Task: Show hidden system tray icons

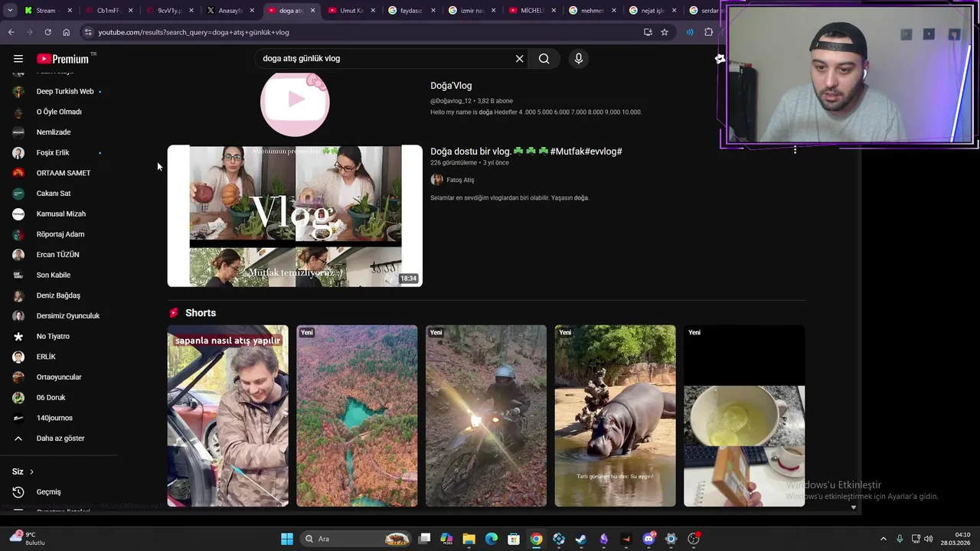Action: 883,539
